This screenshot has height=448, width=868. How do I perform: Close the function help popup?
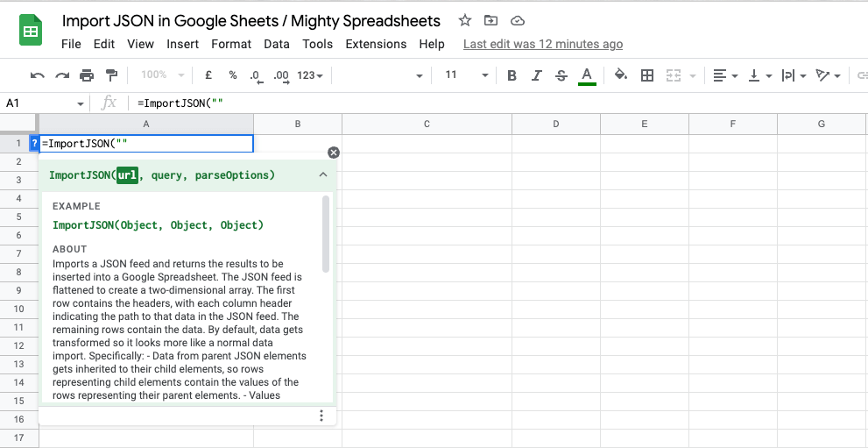pyautogui.click(x=333, y=153)
